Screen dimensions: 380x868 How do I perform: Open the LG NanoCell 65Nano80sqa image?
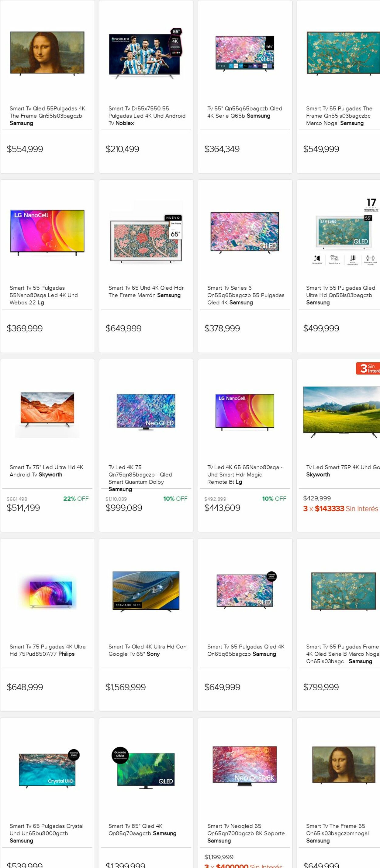tap(245, 412)
